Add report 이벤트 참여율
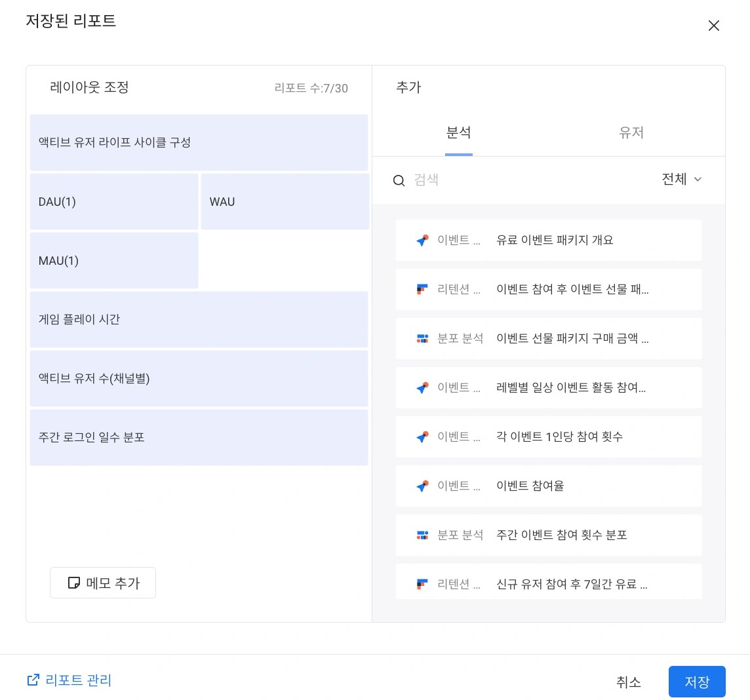Image resolution: width=750 pixels, height=700 pixels. pos(549,486)
